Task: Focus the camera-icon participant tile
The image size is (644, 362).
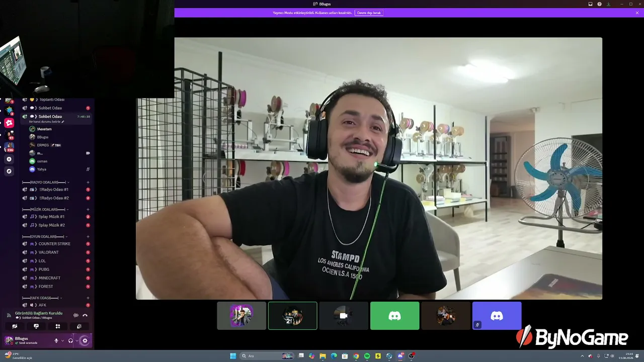Action: (344, 316)
